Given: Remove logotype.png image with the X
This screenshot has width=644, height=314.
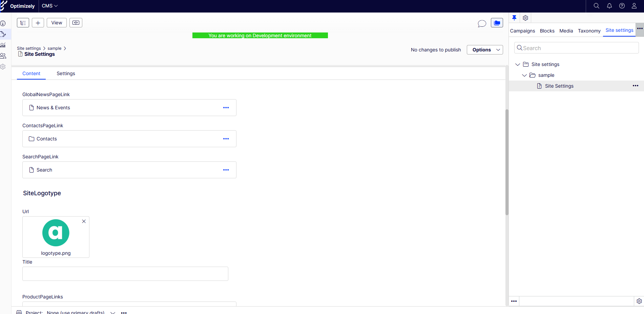Looking at the screenshot, I should [x=84, y=221].
